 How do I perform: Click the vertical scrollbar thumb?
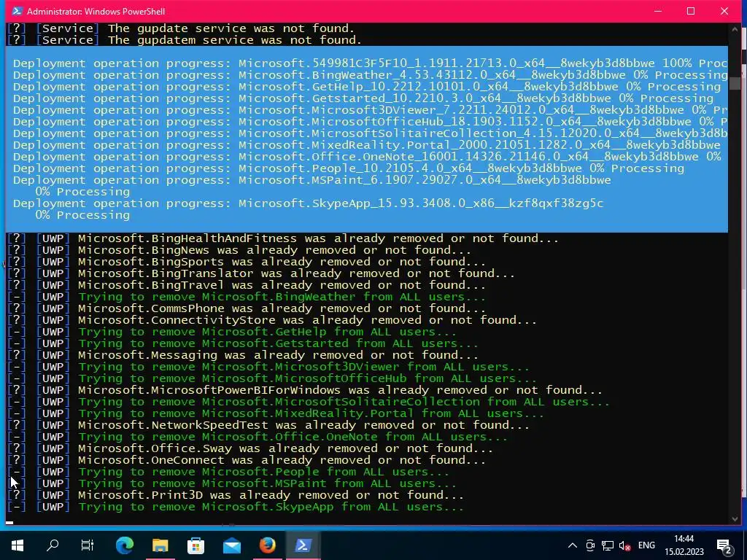[734, 83]
